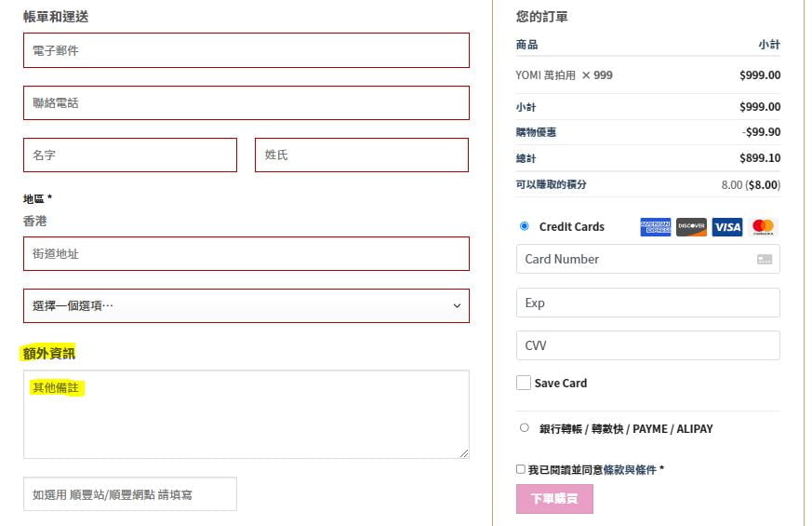Click the VISA card icon
Image resolution: width=812 pixels, height=526 pixels.
point(727,227)
